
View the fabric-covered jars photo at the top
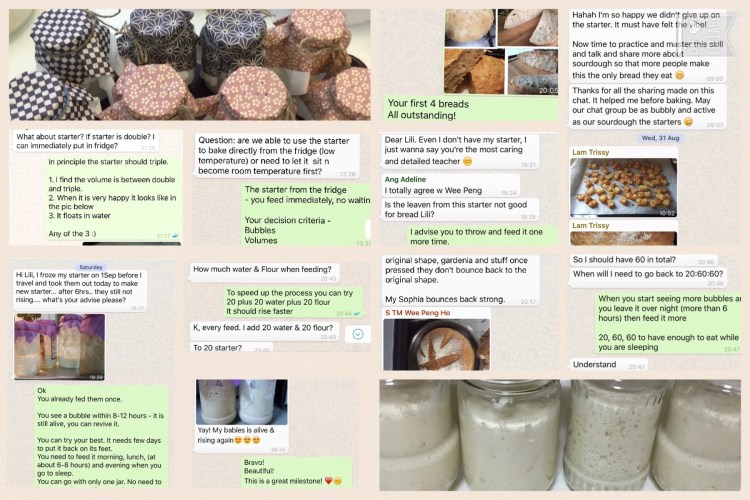click(189, 64)
